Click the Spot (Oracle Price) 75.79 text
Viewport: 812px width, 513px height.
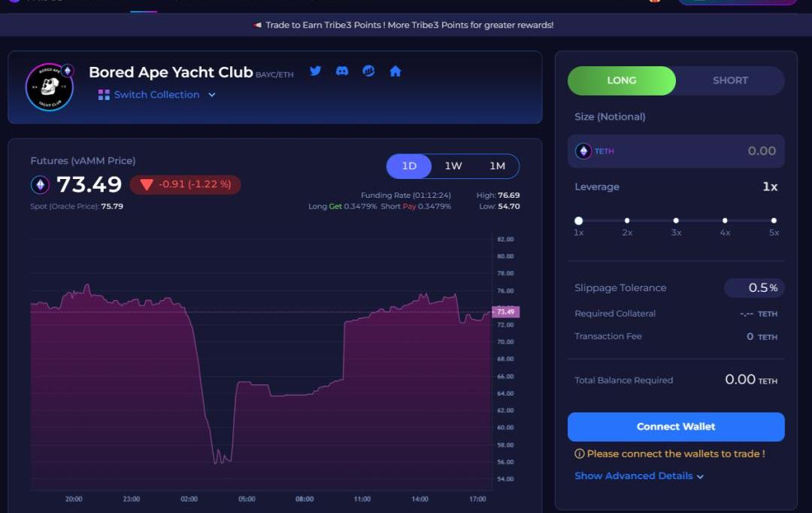77,206
